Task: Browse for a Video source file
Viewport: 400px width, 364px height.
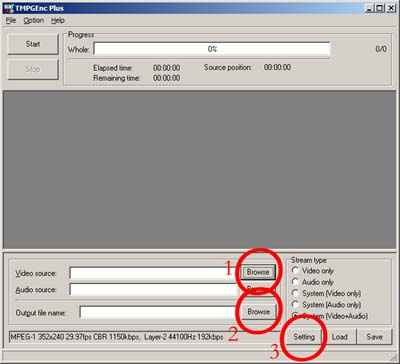Action: [258, 272]
